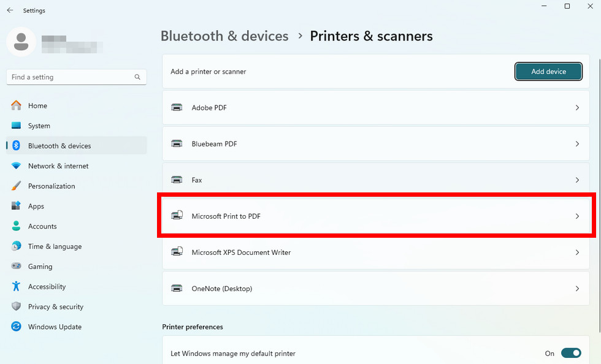Click the Network & internet globe icon
This screenshot has width=601, height=364.
(15, 165)
